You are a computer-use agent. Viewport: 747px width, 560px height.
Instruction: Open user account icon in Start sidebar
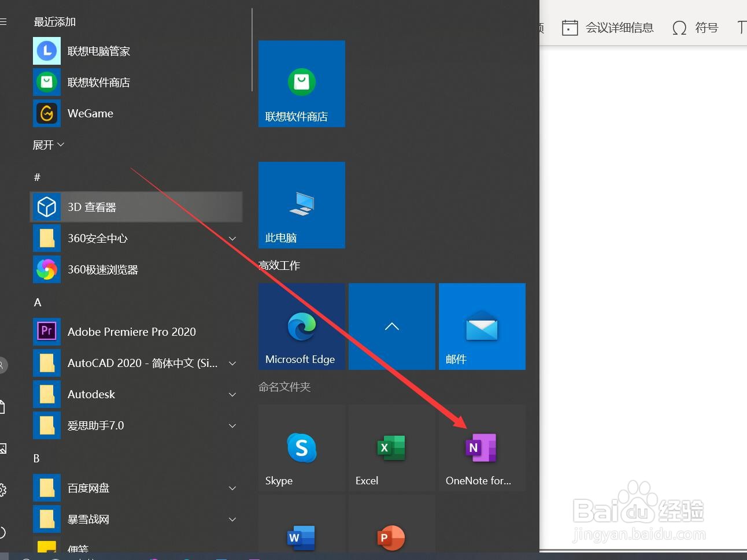[2, 365]
